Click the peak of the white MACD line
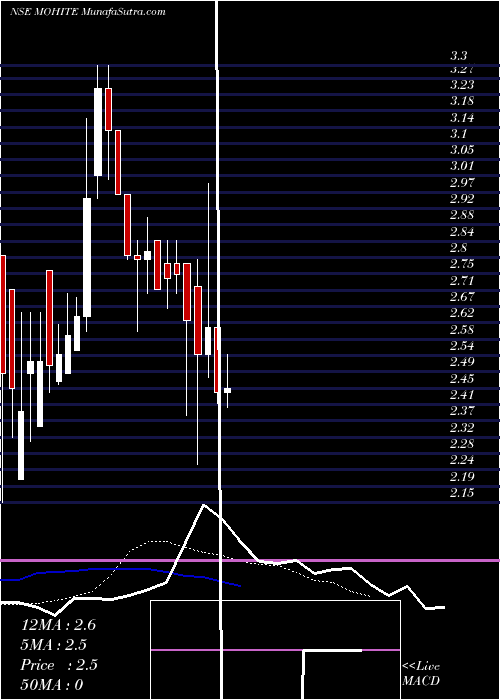Image resolution: width=500 pixels, height=700 pixels. click(x=204, y=505)
